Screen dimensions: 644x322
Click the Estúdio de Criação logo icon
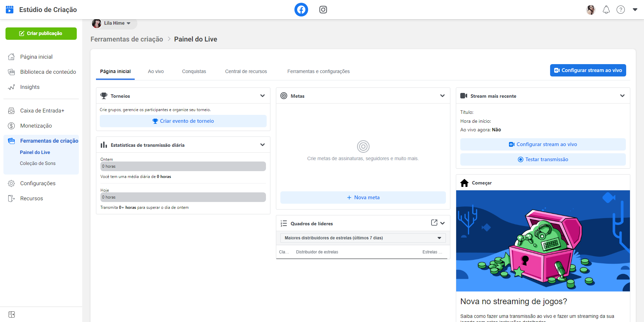pyautogui.click(x=10, y=10)
